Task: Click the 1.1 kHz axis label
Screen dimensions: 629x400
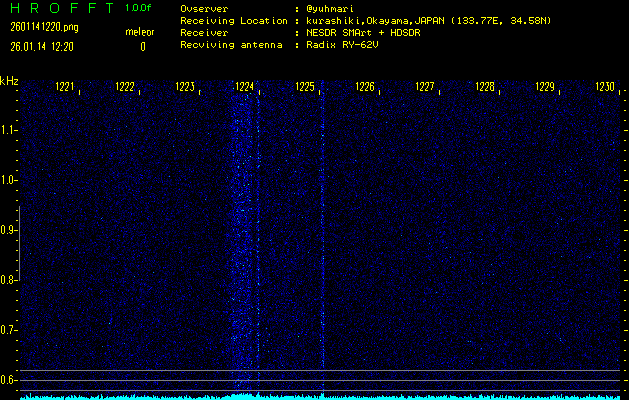Action: point(7,130)
